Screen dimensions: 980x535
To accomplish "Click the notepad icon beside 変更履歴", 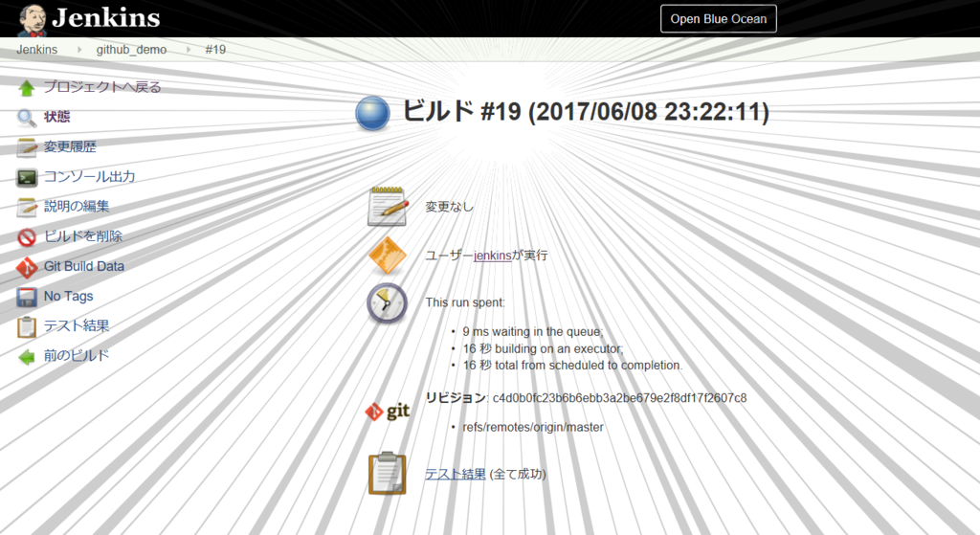I will pos(26,147).
